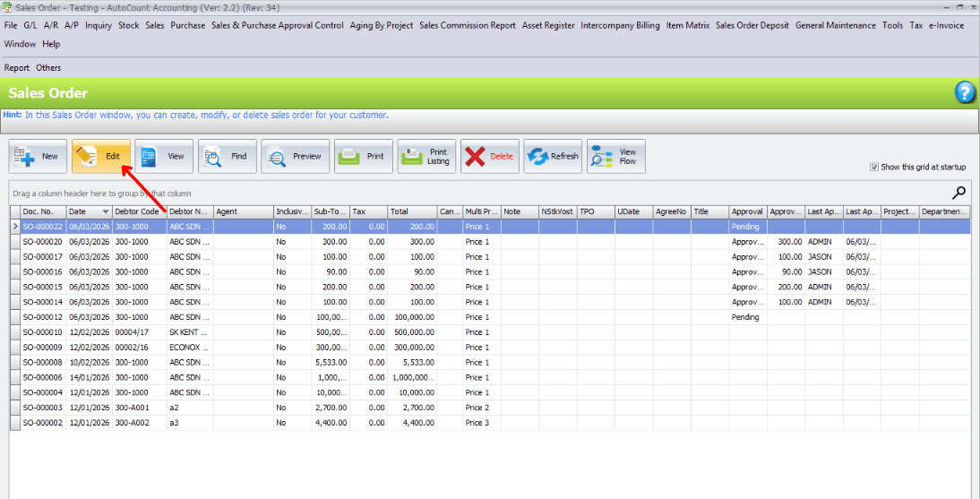Open the Window menu
This screenshot has height=499, width=980.
(20, 45)
